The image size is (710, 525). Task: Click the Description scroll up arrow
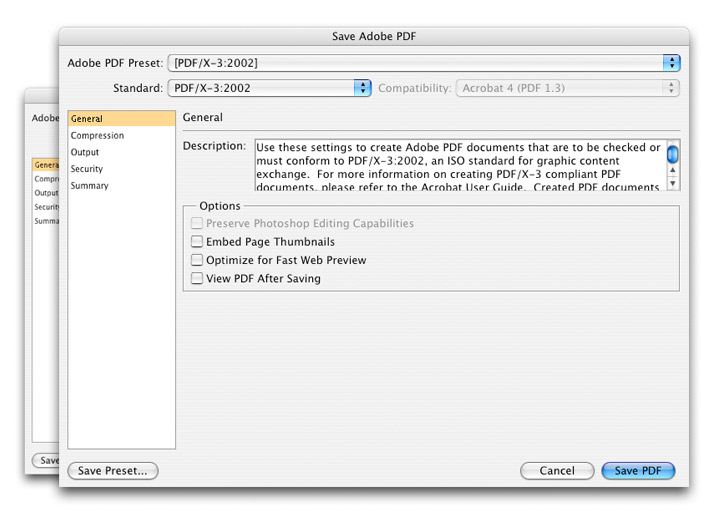point(673,170)
